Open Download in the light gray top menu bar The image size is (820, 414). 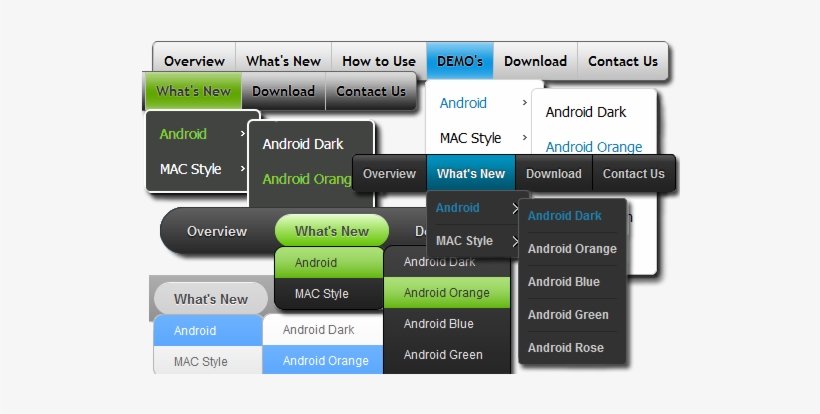535,61
